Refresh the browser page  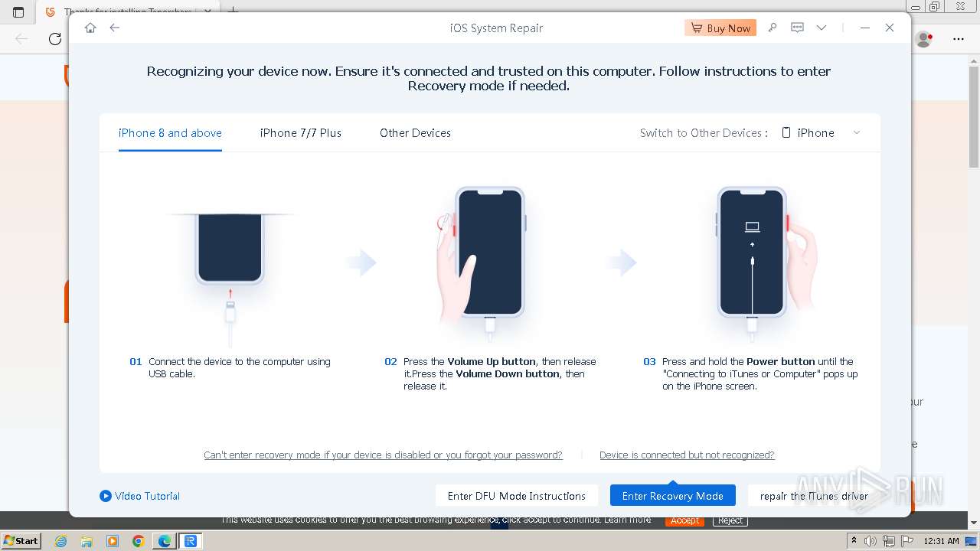55,39
